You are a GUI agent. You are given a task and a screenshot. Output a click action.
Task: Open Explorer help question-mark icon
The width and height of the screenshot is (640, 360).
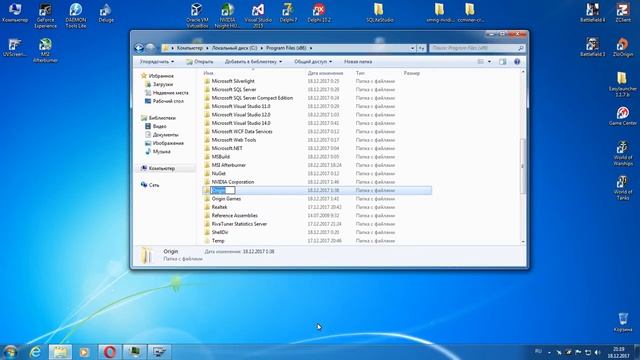[x=517, y=62]
